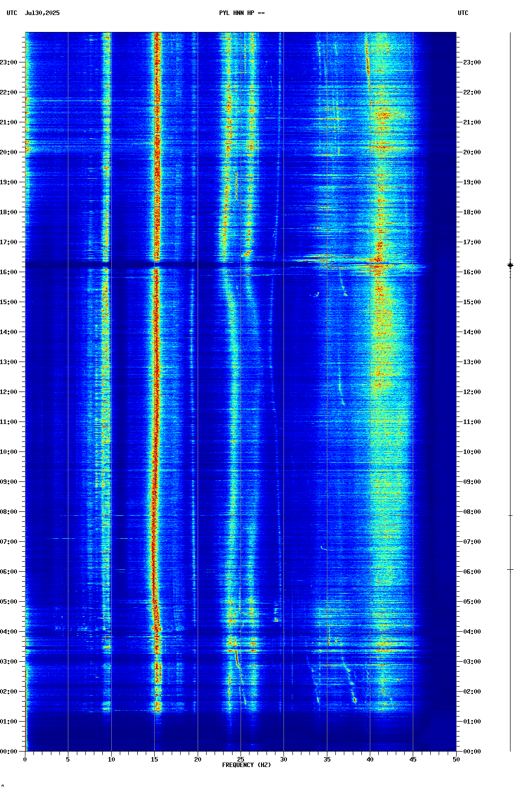532x791 pixels.
Task: Click 23:00 on the right time axis
Action: (x=472, y=62)
